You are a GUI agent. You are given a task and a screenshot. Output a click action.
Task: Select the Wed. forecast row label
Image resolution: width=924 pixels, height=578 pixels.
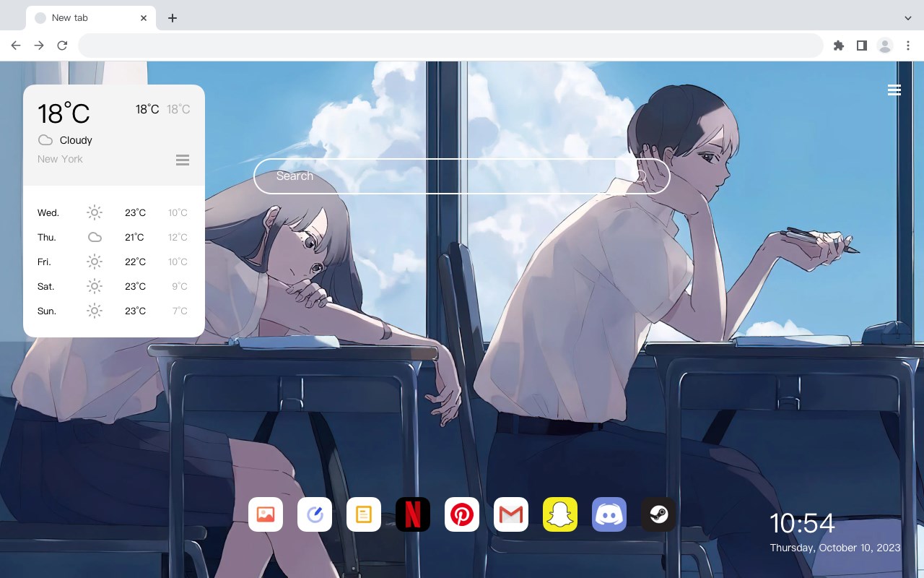pyautogui.click(x=48, y=212)
